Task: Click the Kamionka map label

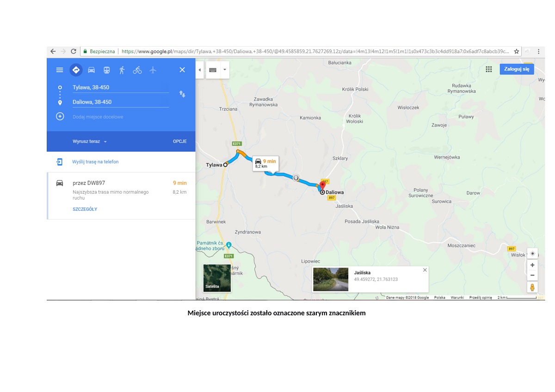Action: pos(310,118)
